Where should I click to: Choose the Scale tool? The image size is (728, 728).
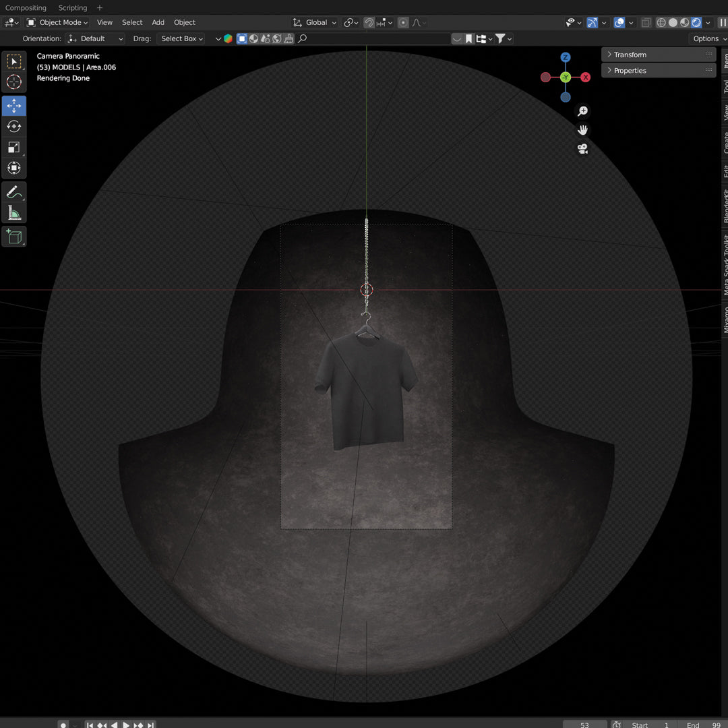click(x=13, y=147)
